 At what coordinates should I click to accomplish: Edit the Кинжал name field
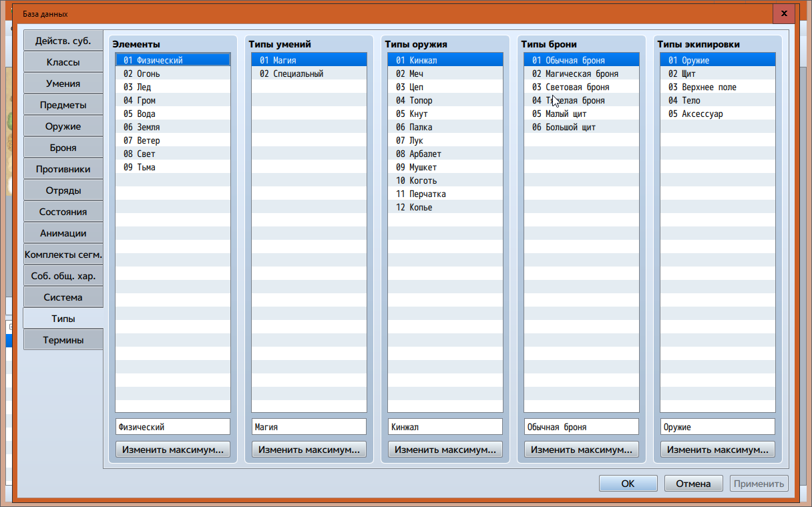445,427
